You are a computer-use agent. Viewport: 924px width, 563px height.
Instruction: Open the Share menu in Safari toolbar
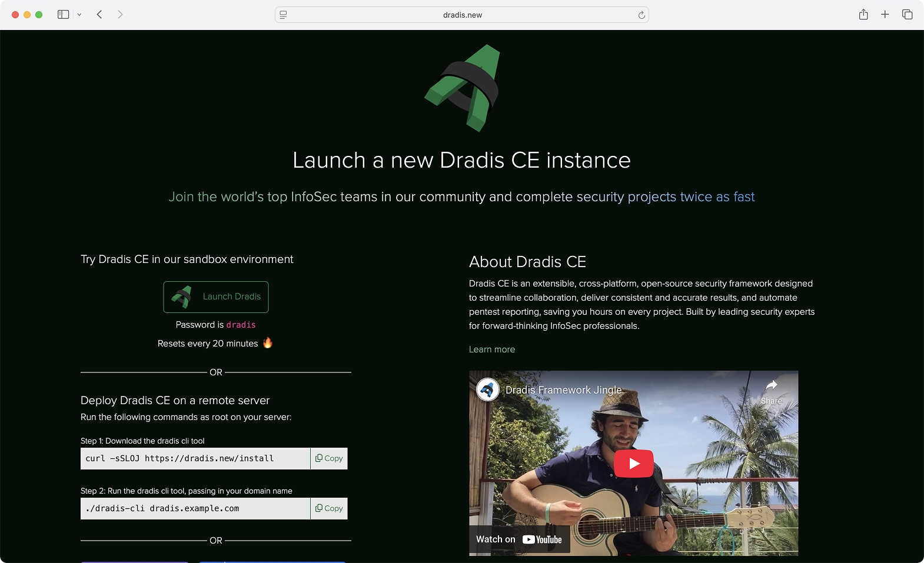pos(863,15)
